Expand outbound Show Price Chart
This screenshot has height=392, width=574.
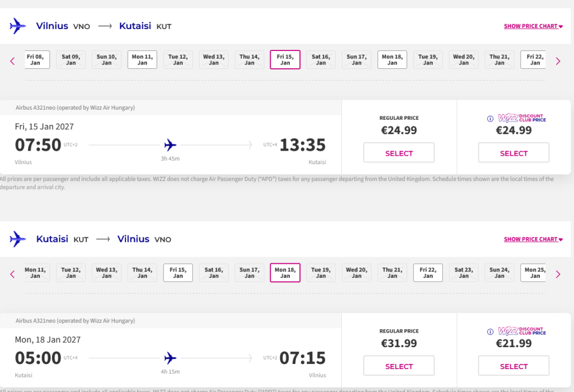[x=533, y=26]
